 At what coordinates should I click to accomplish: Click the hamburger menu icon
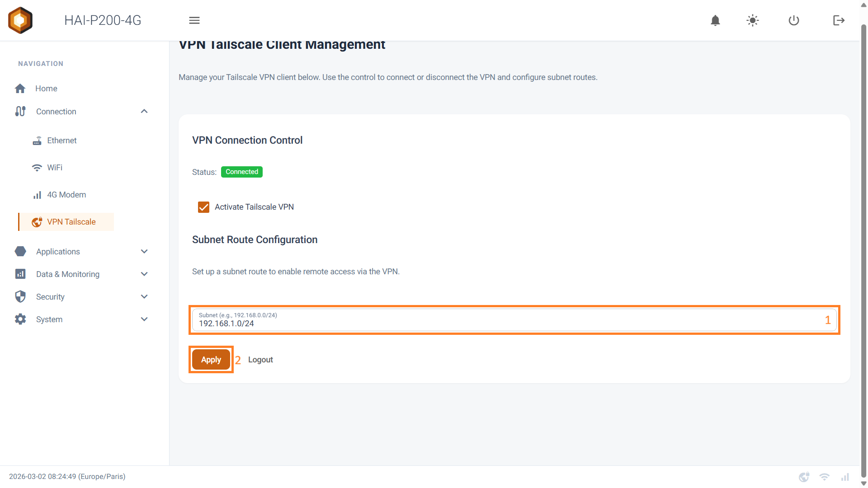click(x=194, y=20)
